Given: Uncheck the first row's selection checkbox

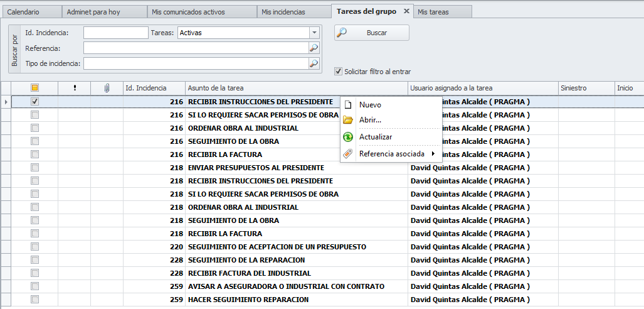Looking at the screenshot, I should pyautogui.click(x=35, y=101).
